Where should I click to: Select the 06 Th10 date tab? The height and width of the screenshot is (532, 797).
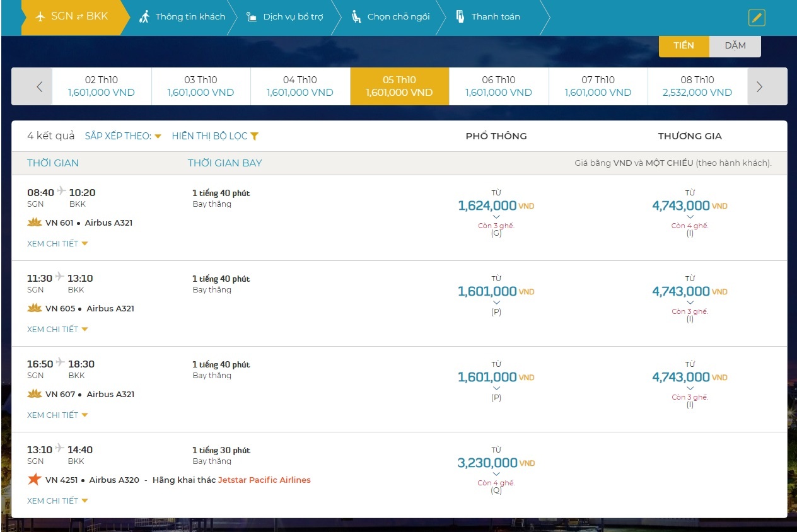498,86
